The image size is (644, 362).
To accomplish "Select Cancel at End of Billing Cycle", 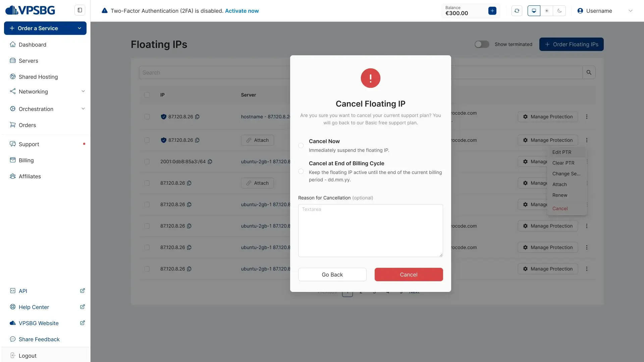I will pyautogui.click(x=301, y=171).
